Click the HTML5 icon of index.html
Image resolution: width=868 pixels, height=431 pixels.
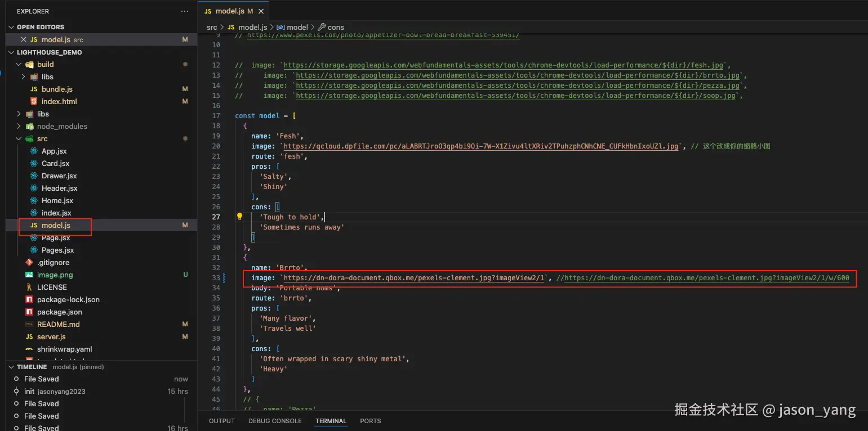(x=34, y=101)
